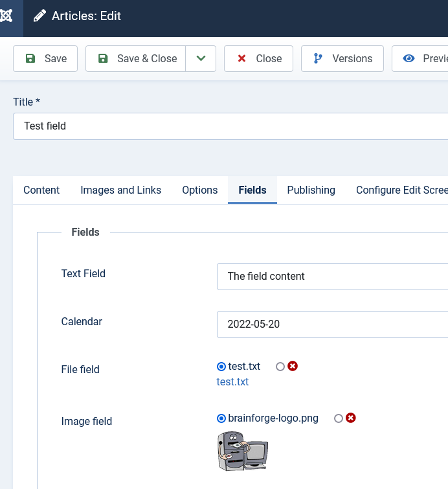Select the remove radio option for Image field
The image size is (448, 489).
(339, 418)
